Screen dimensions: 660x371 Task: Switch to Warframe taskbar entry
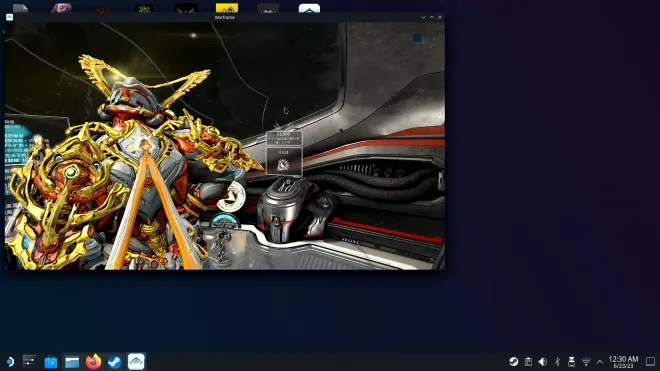(136, 362)
